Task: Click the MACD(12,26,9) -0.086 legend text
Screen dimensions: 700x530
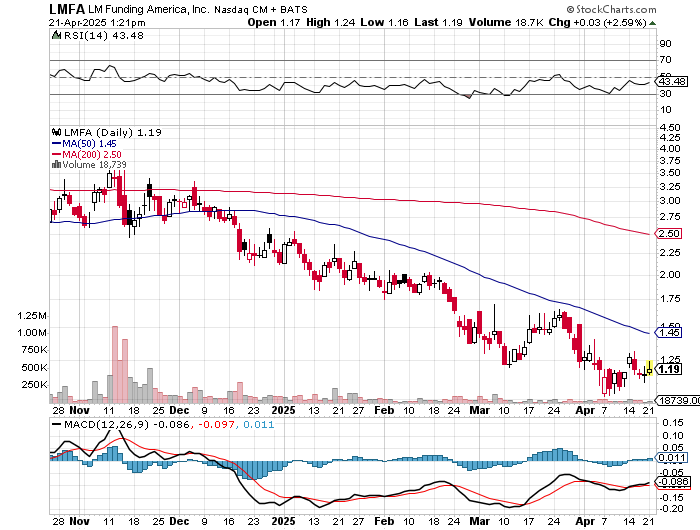Action: coord(127,424)
